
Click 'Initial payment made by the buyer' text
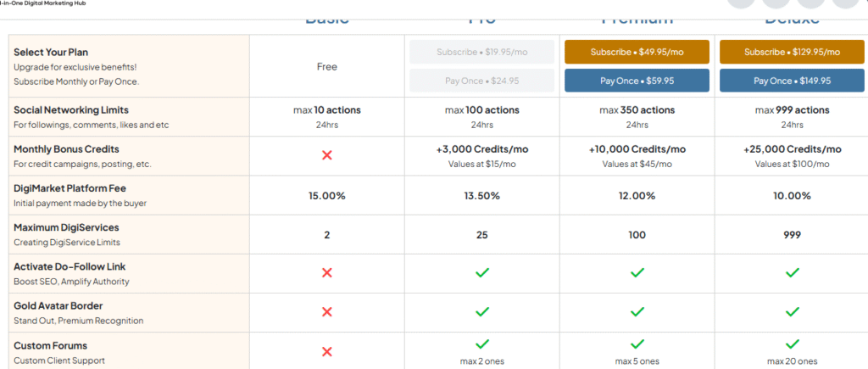point(81,204)
